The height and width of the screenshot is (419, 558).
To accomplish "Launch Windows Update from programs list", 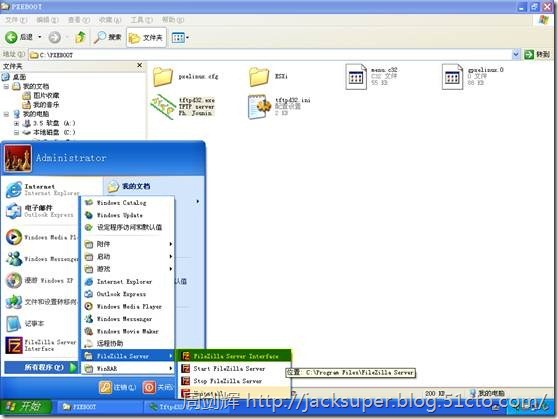I will (128, 215).
